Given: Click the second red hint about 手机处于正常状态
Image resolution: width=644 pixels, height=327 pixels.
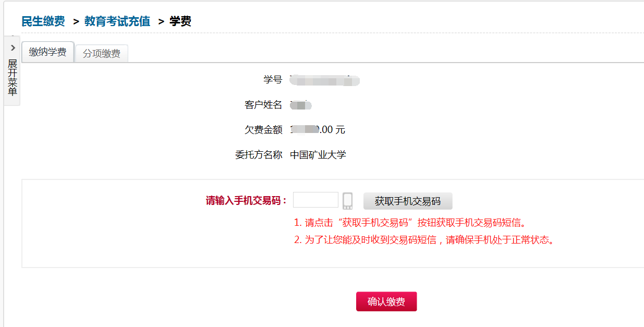Looking at the screenshot, I should [423, 240].
